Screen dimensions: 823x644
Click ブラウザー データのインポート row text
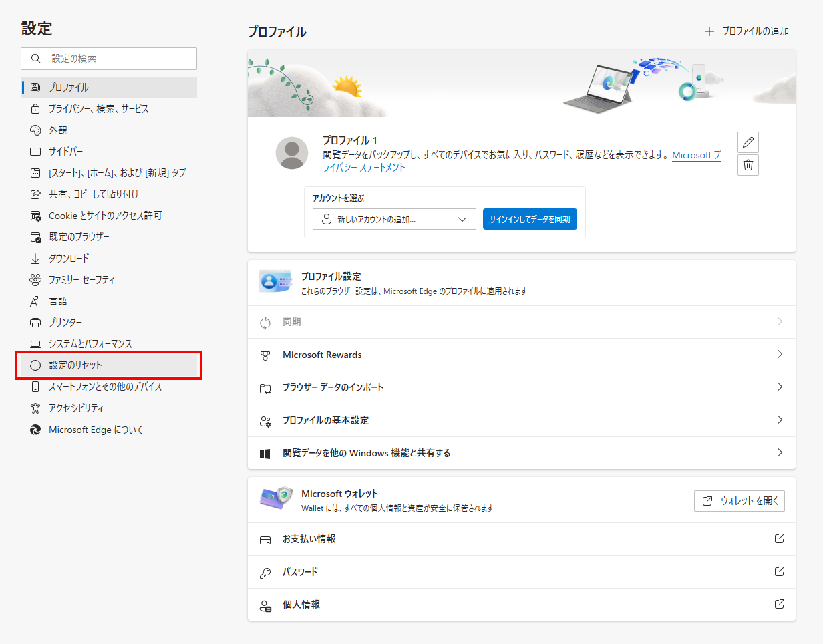point(333,387)
